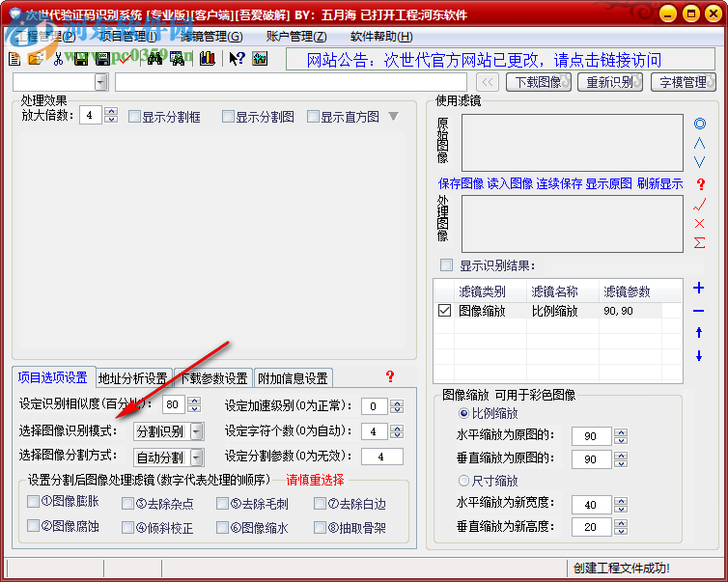Screen dimensions: 728x582
Task: Click the wide address input field beside the combo box
Action: coord(291,82)
